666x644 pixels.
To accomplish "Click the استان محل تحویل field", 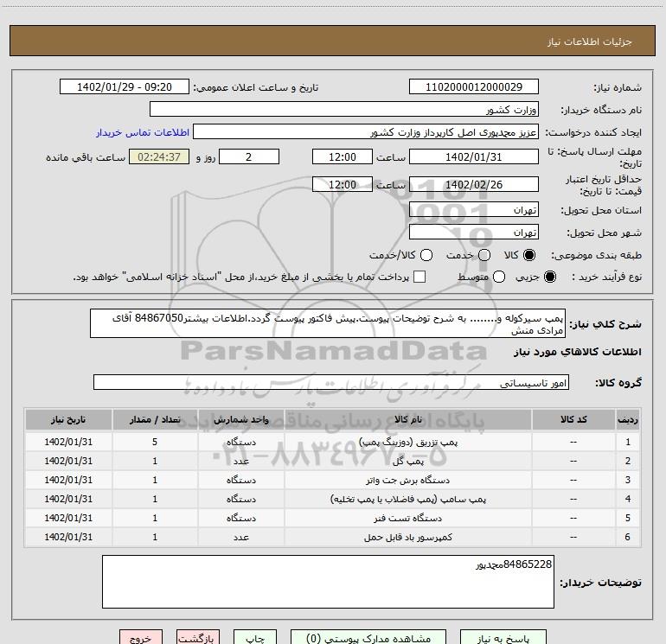I will click(x=474, y=209).
